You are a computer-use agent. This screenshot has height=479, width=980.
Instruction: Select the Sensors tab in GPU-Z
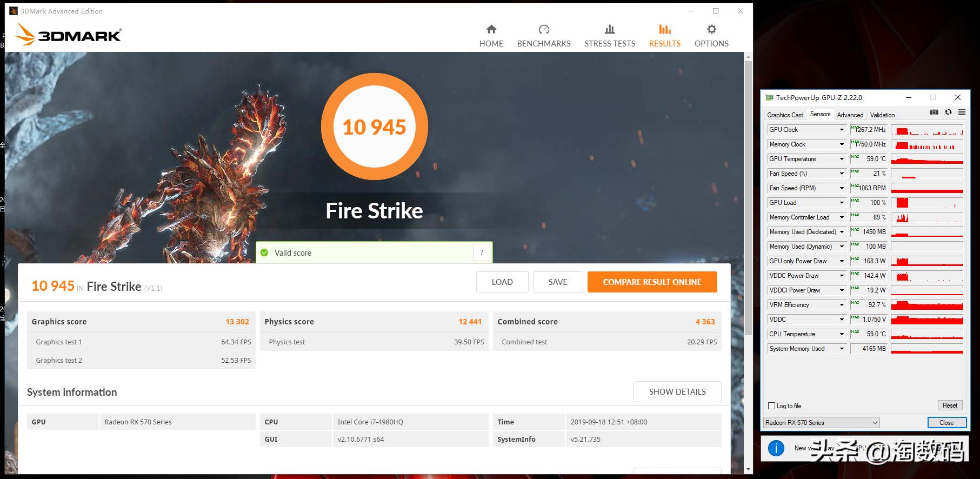820,114
